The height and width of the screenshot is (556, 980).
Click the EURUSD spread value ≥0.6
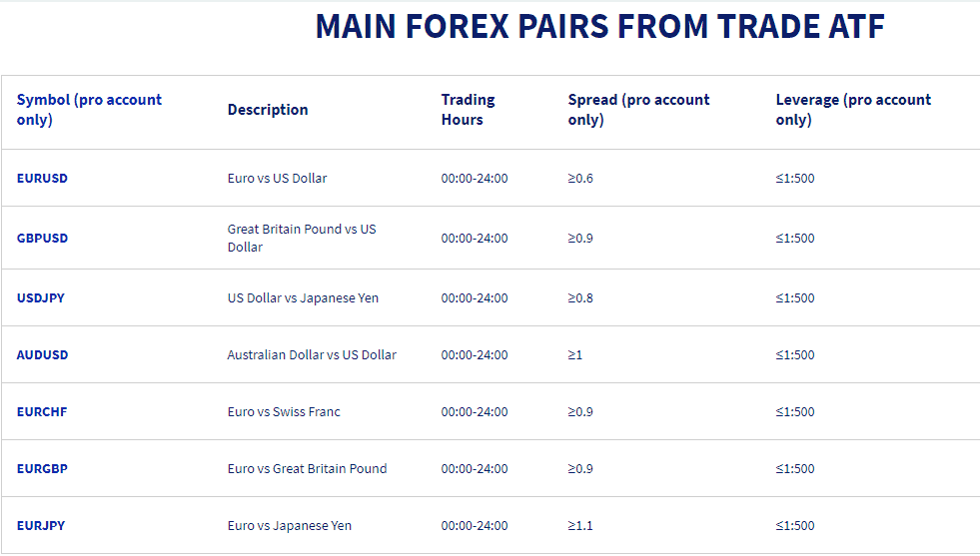point(580,179)
